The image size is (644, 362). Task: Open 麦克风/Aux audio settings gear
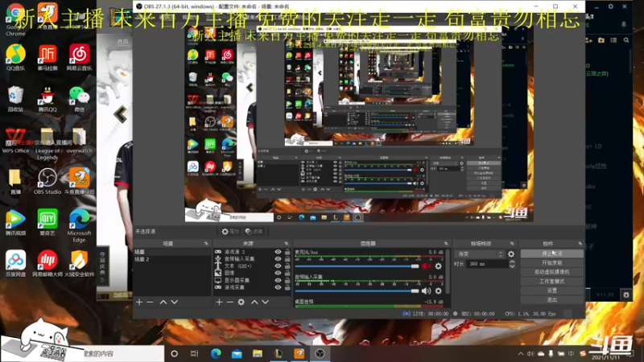pos(438,266)
